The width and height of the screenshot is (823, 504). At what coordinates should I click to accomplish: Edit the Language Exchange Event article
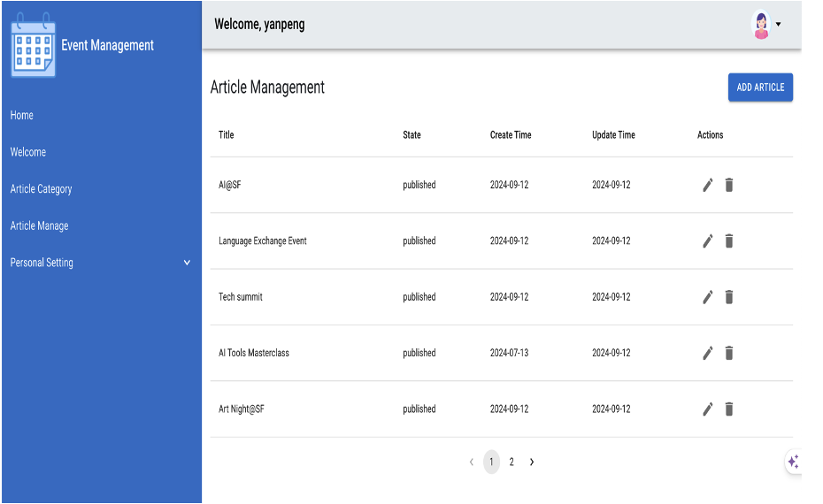[x=707, y=241]
